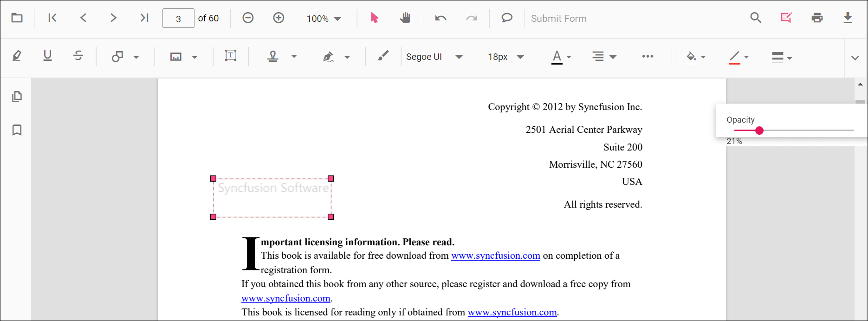This screenshot has height=321, width=868.
Task: Open the bookmarks side panel
Action: coord(17,130)
